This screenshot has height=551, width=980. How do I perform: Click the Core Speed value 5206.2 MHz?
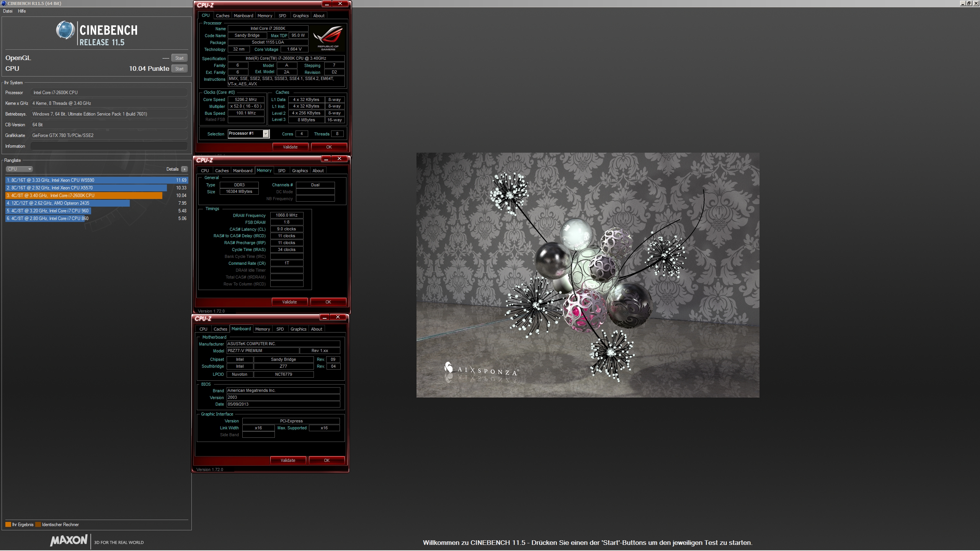pyautogui.click(x=246, y=99)
